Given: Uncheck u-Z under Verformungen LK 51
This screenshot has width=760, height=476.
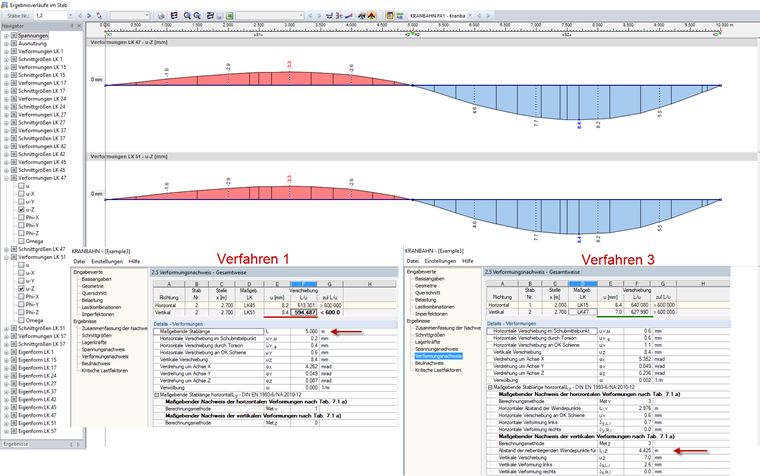Looking at the screenshot, I should tap(21, 288).
